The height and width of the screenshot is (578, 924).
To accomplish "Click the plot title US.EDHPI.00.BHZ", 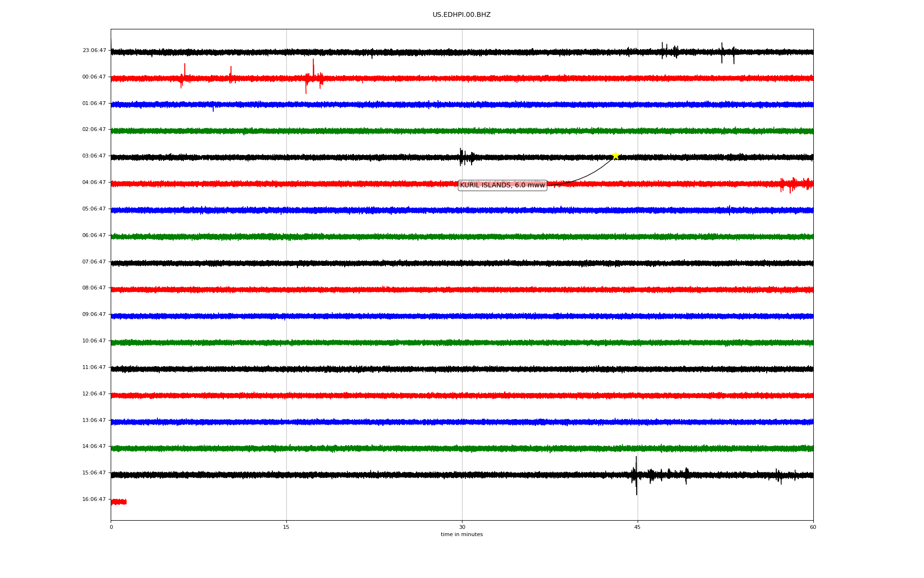I will (x=462, y=15).
